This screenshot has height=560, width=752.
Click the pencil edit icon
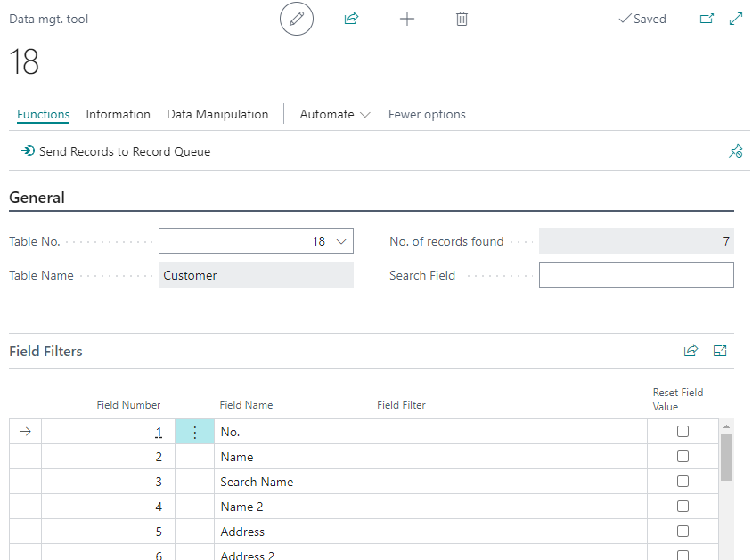pos(297,19)
